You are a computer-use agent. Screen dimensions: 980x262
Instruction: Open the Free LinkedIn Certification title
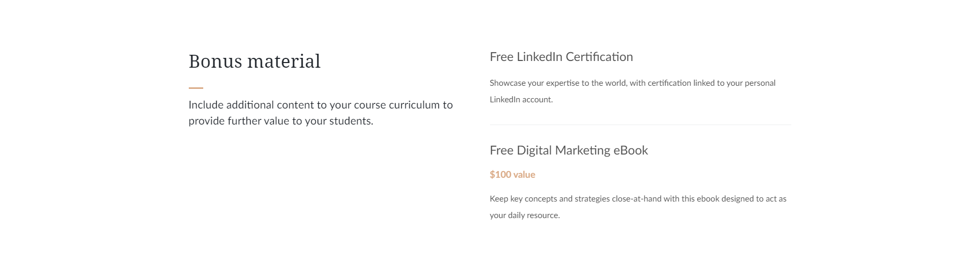pyautogui.click(x=561, y=57)
